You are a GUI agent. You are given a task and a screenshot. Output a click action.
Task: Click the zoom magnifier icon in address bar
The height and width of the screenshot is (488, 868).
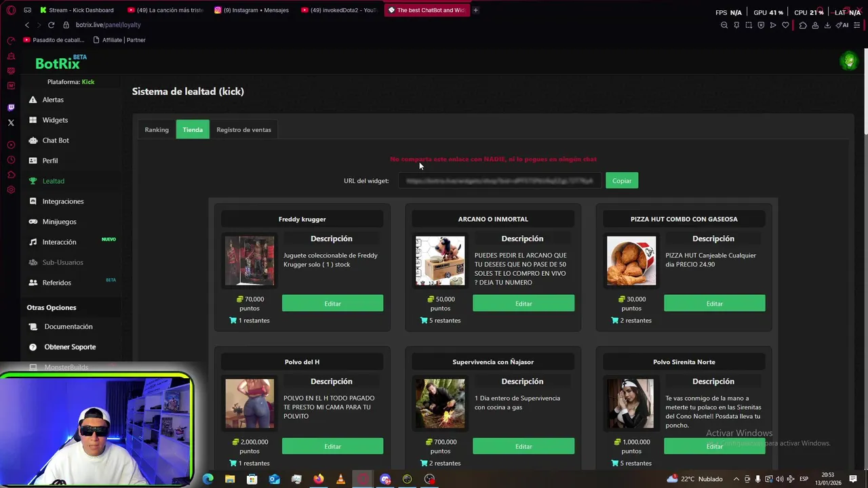click(x=724, y=25)
